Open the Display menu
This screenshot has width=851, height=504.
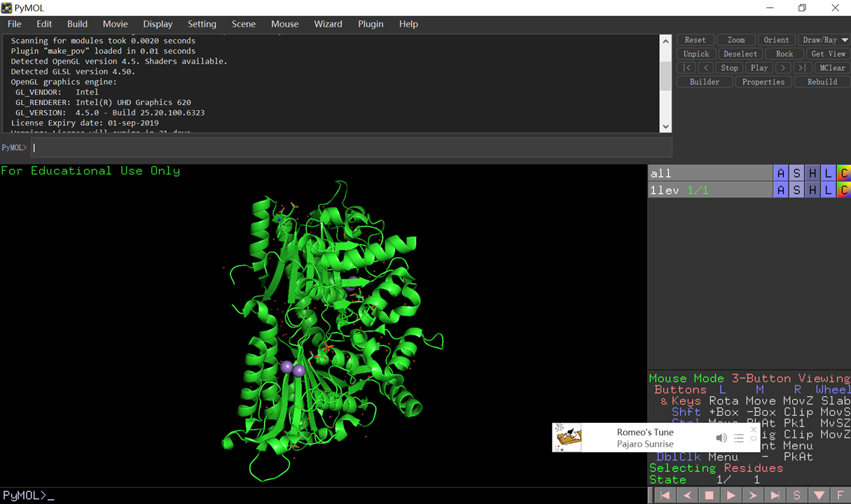coord(158,24)
